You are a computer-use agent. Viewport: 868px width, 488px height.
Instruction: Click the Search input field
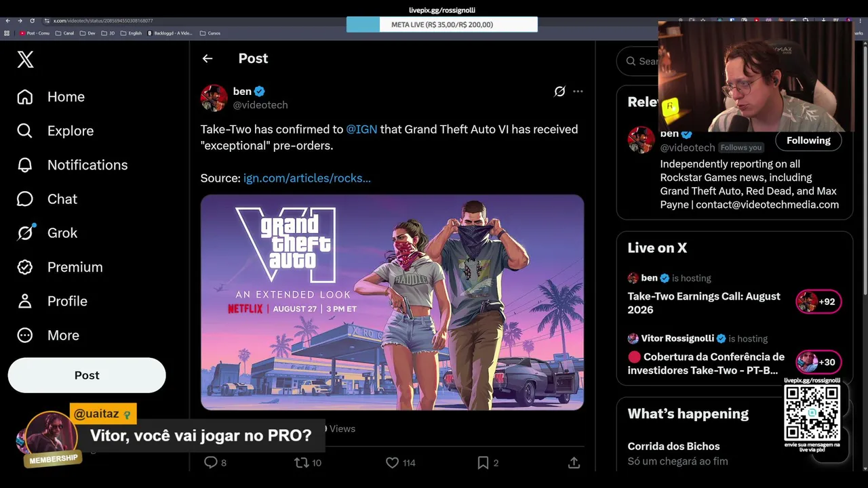click(x=637, y=61)
